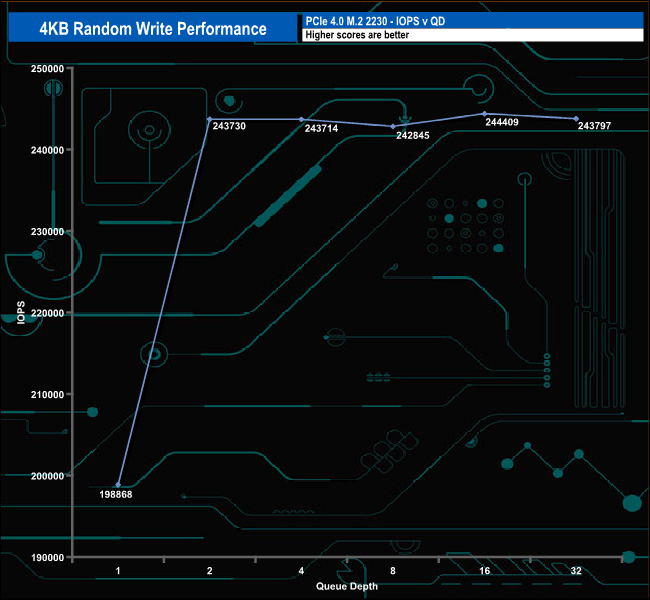The width and height of the screenshot is (650, 600).
Task: Select the data point labeled 243797
Action: click(576, 119)
